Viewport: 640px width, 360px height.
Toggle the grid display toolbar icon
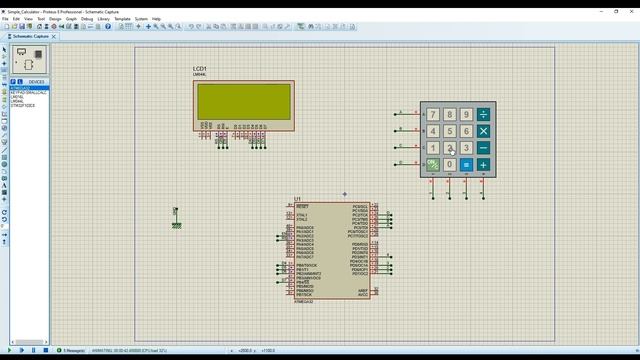(x=129, y=27)
